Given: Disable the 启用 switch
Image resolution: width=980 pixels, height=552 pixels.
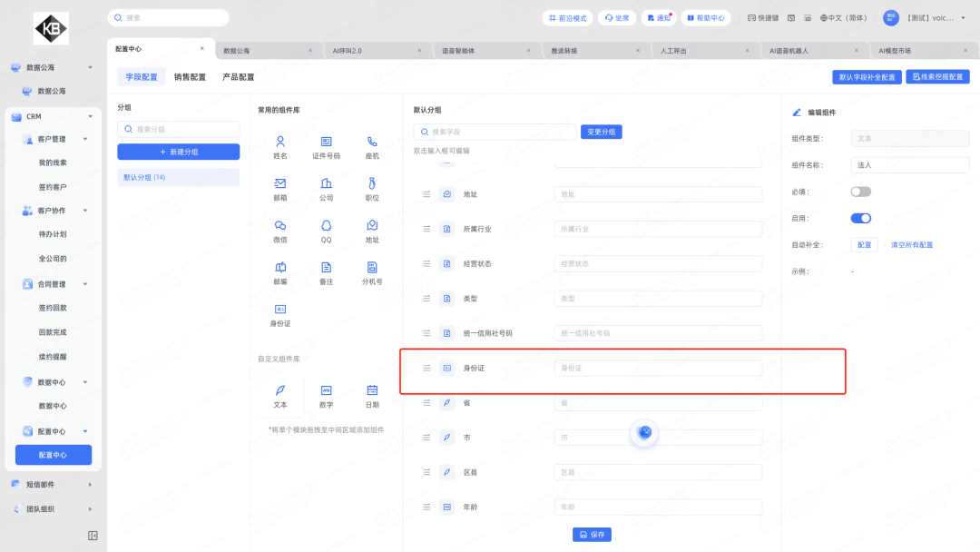Looking at the screenshot, I should coord(860,218).
